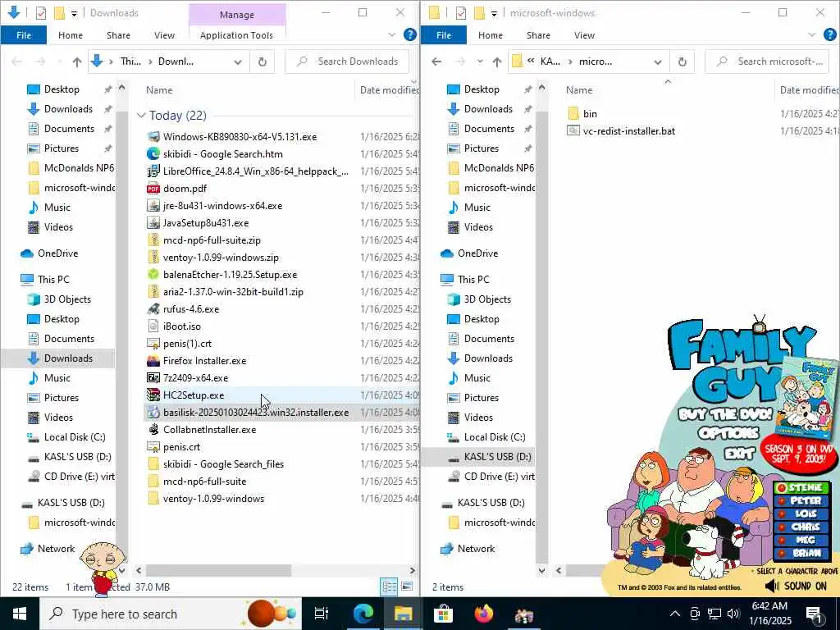Open Microsoft Edge from taskbar
This screenshot has width=840, height=630.
tap(363, 614)
